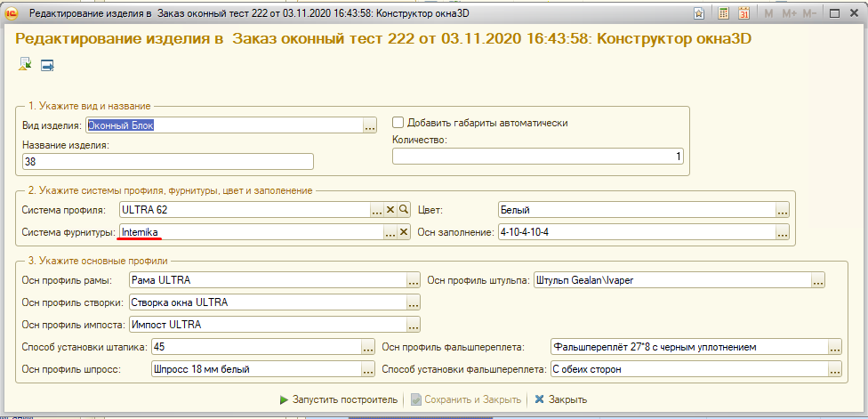Open selection for Осн профиль штульпа
The width and height of the screenshot is (868, 419).
coord(817,280)
